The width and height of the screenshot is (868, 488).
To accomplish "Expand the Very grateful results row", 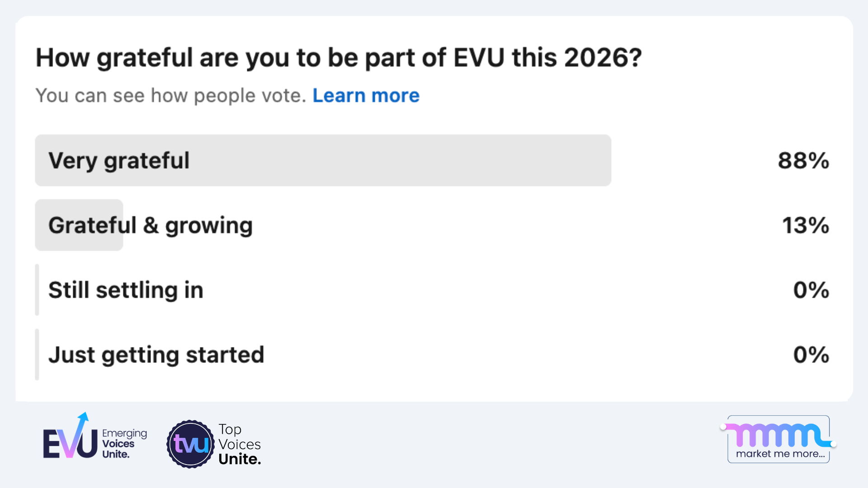I will (802, 160).
